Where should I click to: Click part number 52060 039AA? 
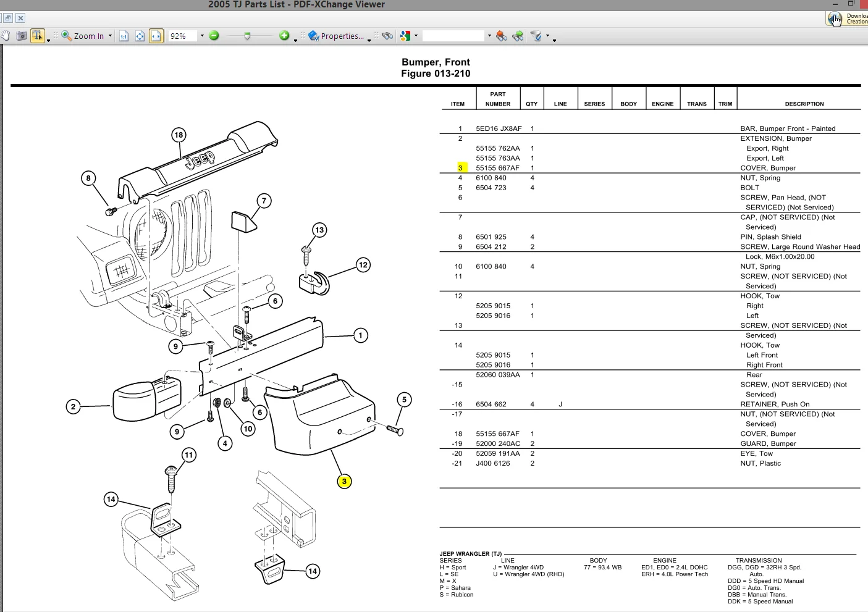498,375
